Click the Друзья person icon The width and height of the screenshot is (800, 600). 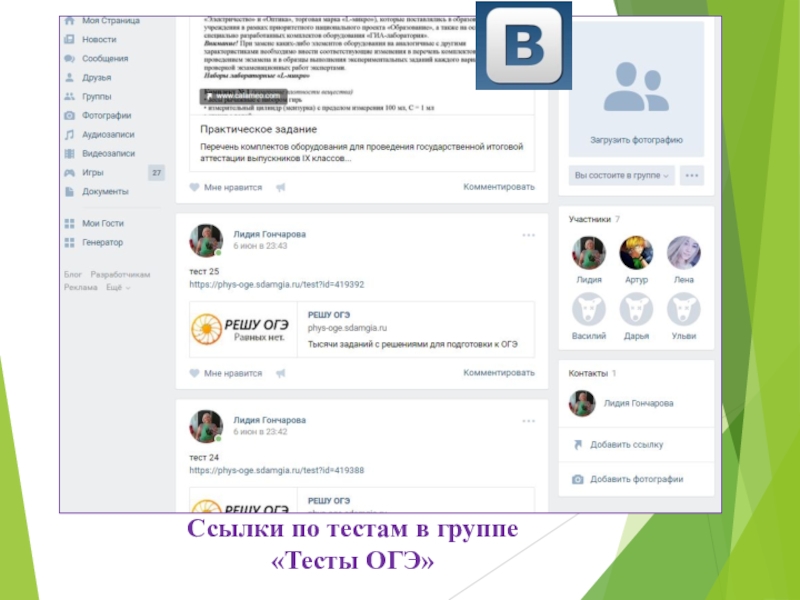click(69, 78)
